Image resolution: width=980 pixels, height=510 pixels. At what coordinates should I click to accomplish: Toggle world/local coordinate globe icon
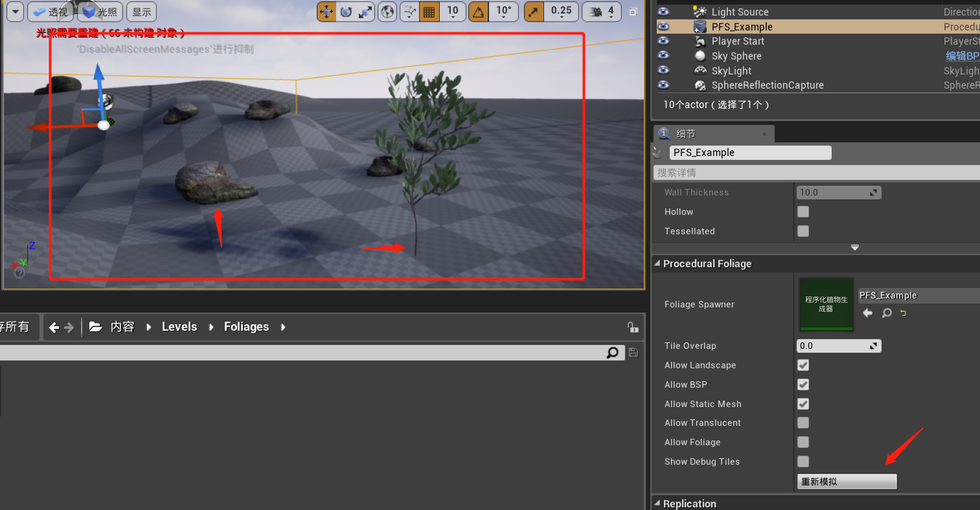pos(387,12)
